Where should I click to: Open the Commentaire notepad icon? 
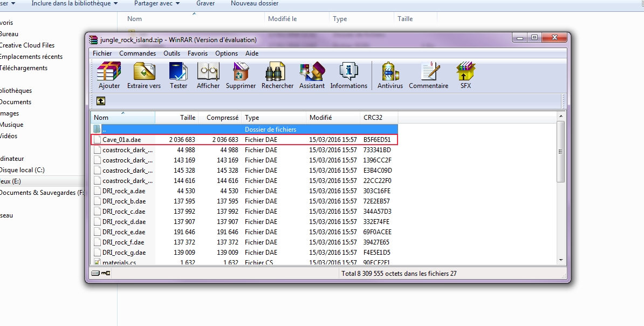430,72
